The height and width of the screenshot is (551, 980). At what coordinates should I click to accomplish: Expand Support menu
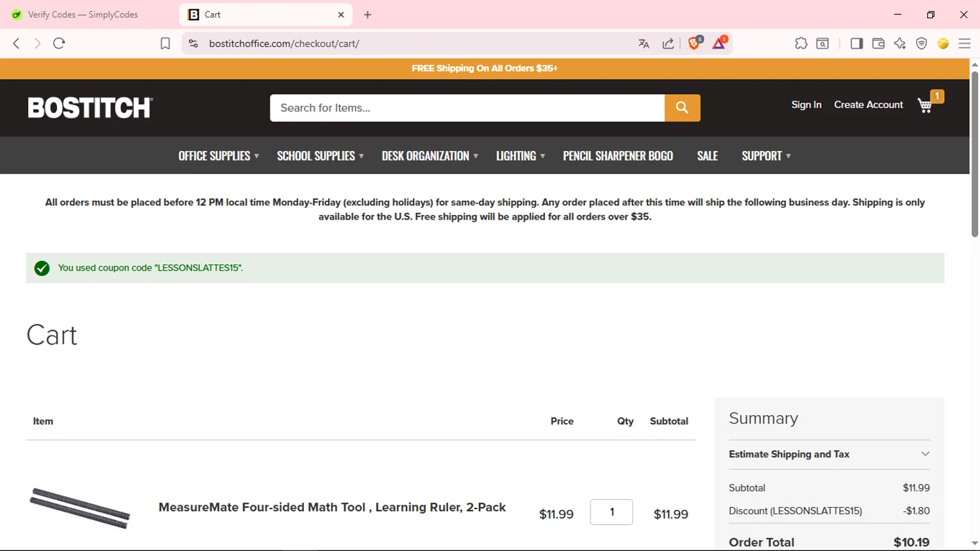pyautogui.click(x=766, y=156)
